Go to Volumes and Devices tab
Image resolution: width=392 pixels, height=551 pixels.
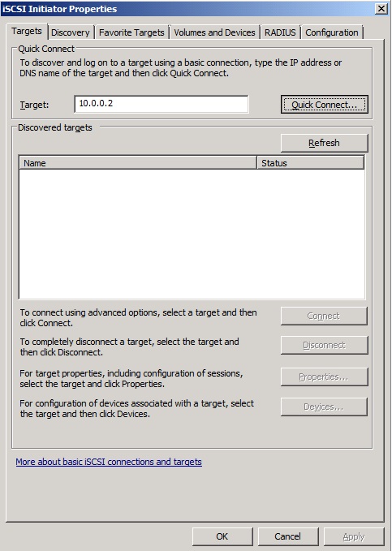tap(214, 32)
